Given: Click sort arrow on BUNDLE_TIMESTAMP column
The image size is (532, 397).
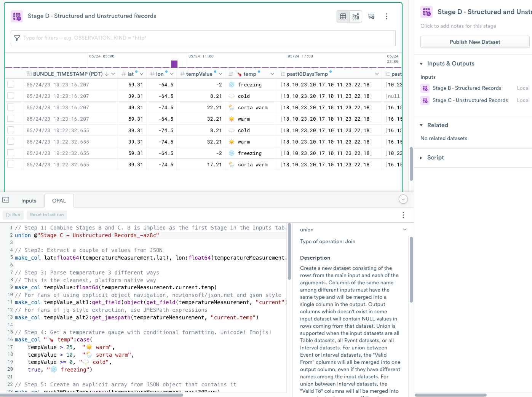Looking at the screenshot, I should coord(107,74).
